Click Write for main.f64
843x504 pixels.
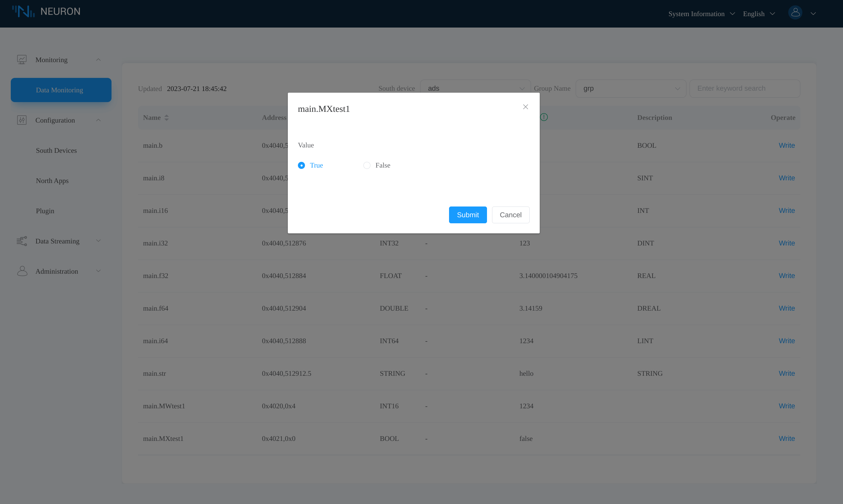coord(787,308)
